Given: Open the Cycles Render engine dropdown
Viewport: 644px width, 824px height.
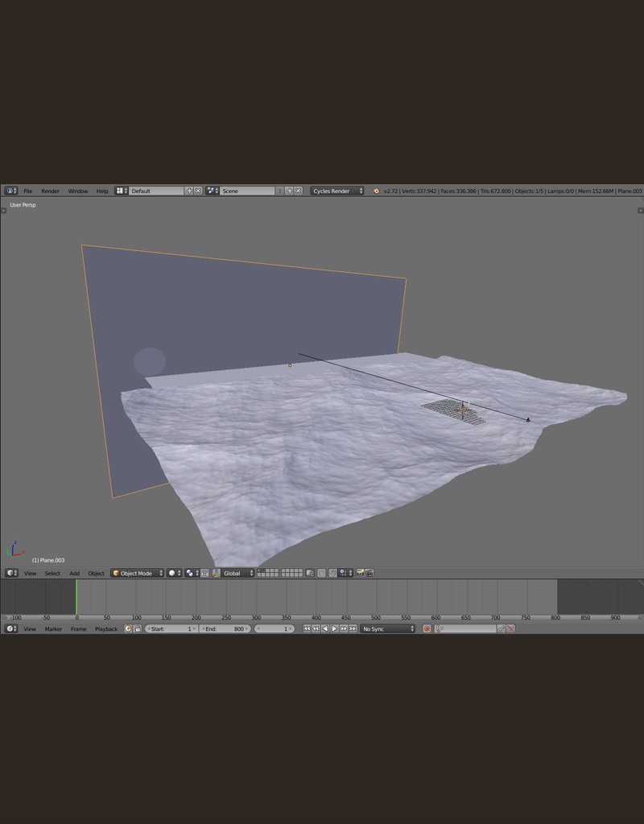Looking at the screenshot, I should click(x=338, y=191).
